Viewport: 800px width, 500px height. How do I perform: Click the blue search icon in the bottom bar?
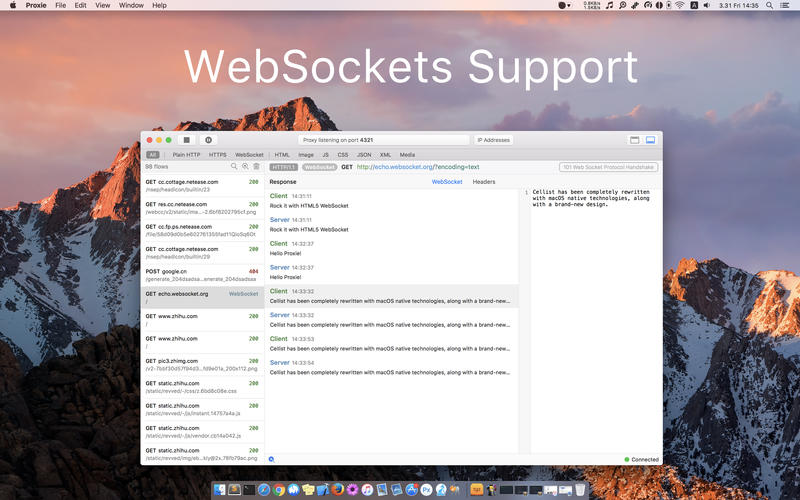pos(271,459)
